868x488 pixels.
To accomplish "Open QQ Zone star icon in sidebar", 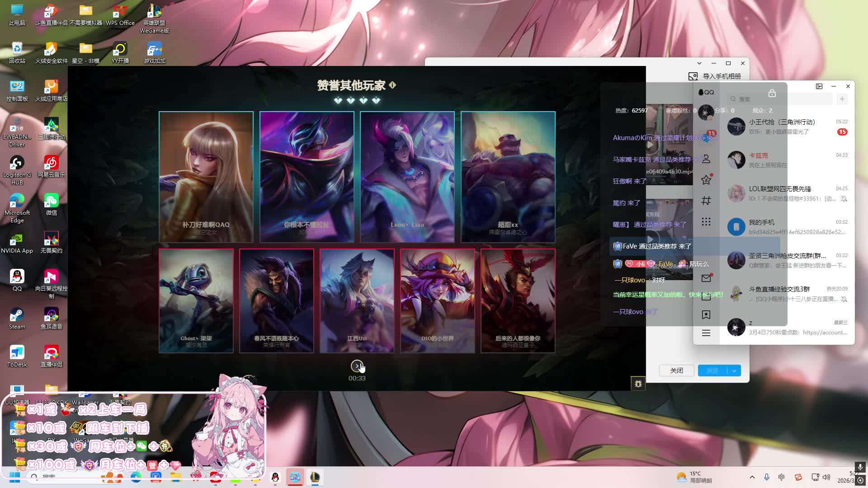I will click(706, 180).
